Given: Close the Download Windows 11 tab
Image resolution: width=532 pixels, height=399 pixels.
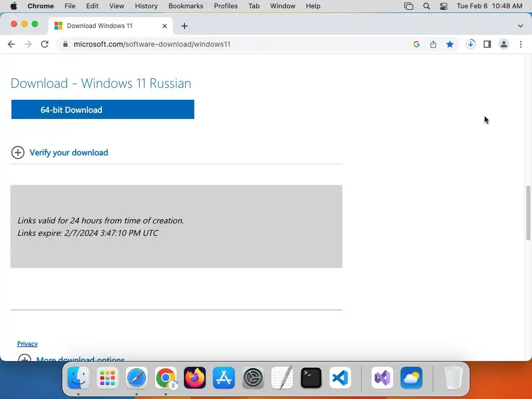Looking at the screenshot, I should point(165,26).
